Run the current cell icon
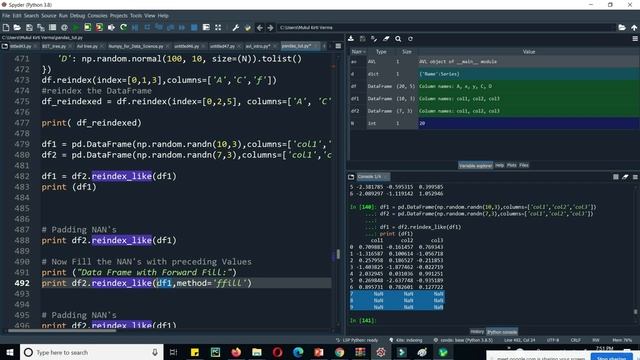 pos(88,27)
